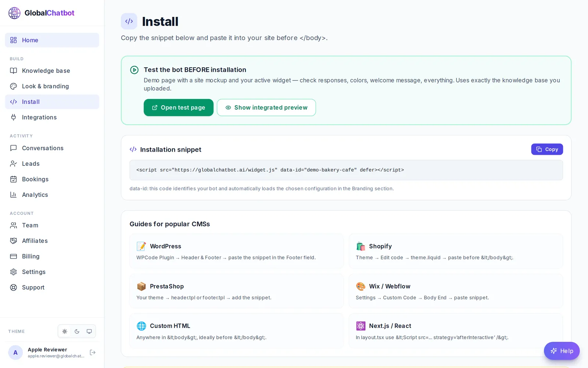Open the Next.js / React guide card

[x=456, y=331]
